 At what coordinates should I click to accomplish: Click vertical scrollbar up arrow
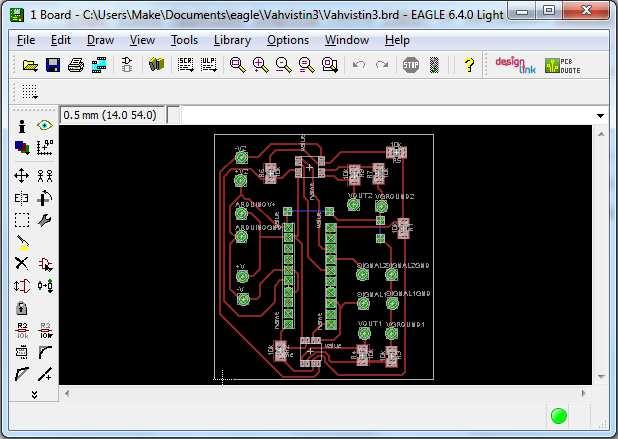tap(601, 134)
